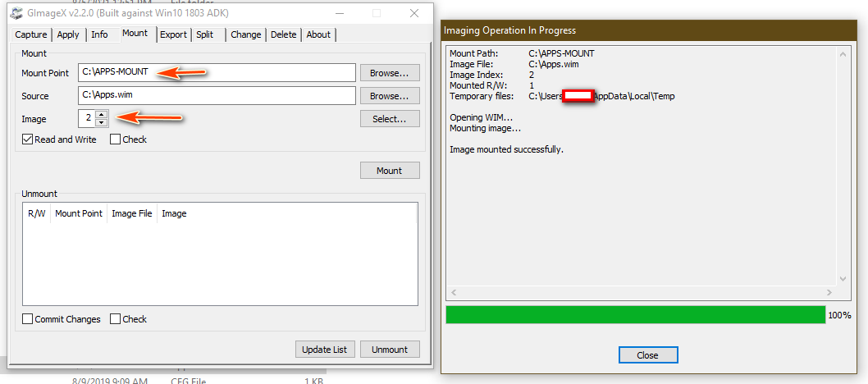Open the About tab

tap(318, 34)
